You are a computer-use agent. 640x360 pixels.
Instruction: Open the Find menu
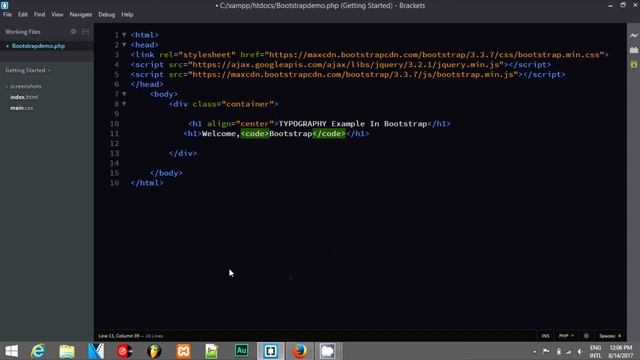click(x=39, y=14)
